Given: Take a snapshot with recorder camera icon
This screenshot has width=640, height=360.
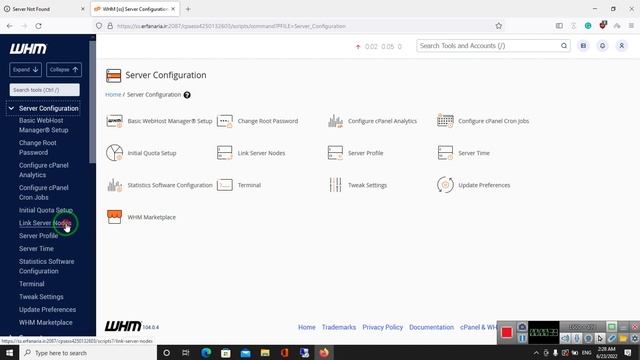Looking at the screenshot, I should [x=522, y=327].
